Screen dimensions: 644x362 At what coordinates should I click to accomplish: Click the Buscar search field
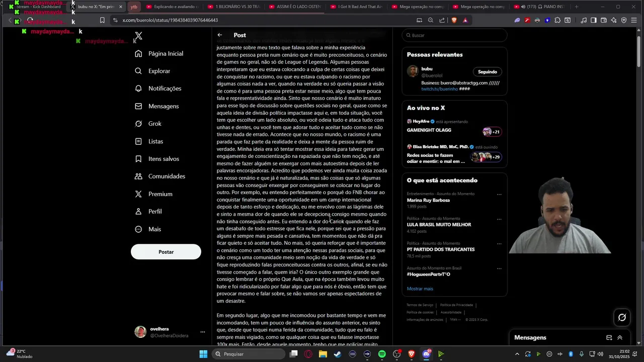point(454,35)
